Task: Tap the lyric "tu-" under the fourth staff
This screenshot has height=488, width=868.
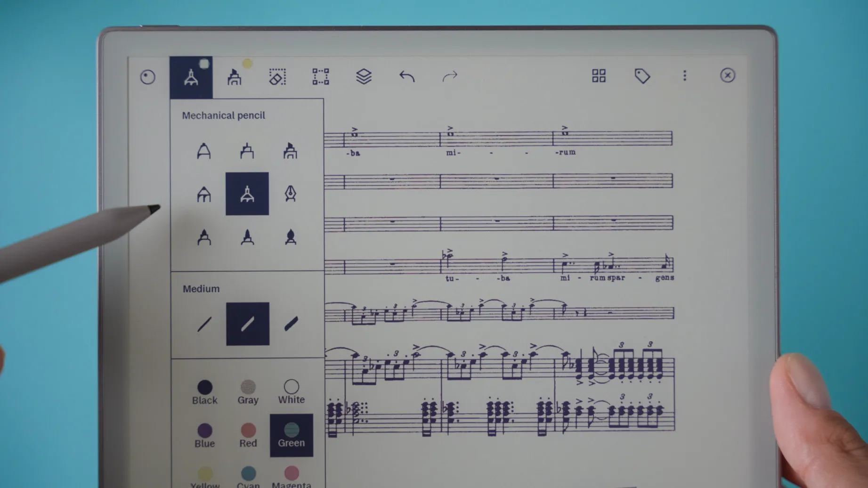Action: click(x=452, y=278)
